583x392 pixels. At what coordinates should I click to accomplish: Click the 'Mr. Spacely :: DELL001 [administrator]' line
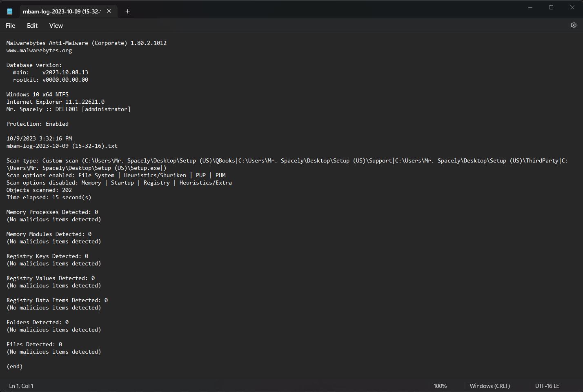(69, 109)
